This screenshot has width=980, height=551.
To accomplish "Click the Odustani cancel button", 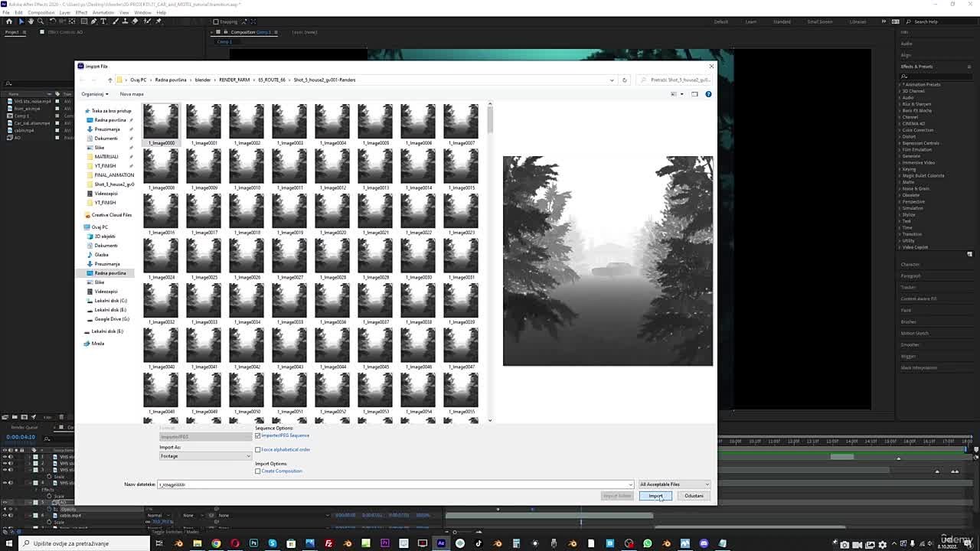I will tap(694, 496).
